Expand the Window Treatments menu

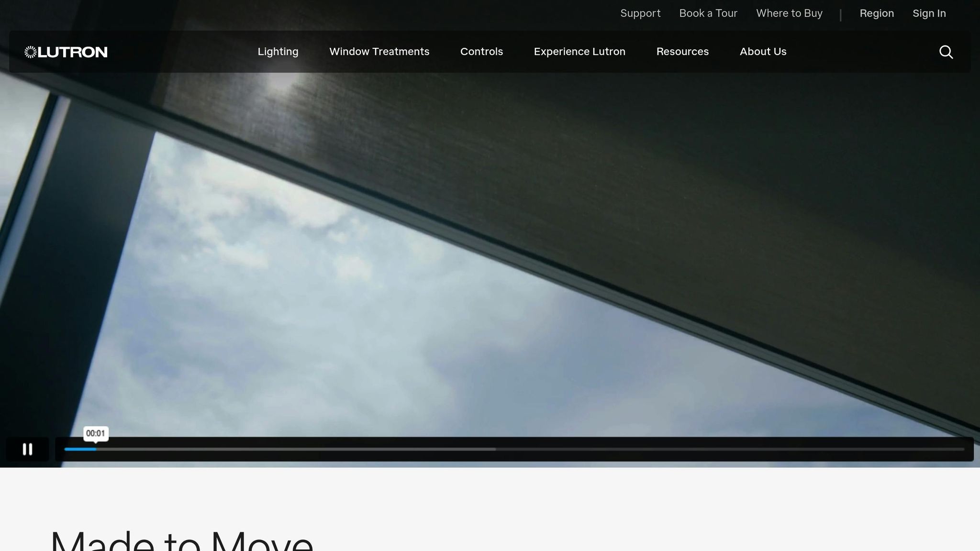(379, 52)
